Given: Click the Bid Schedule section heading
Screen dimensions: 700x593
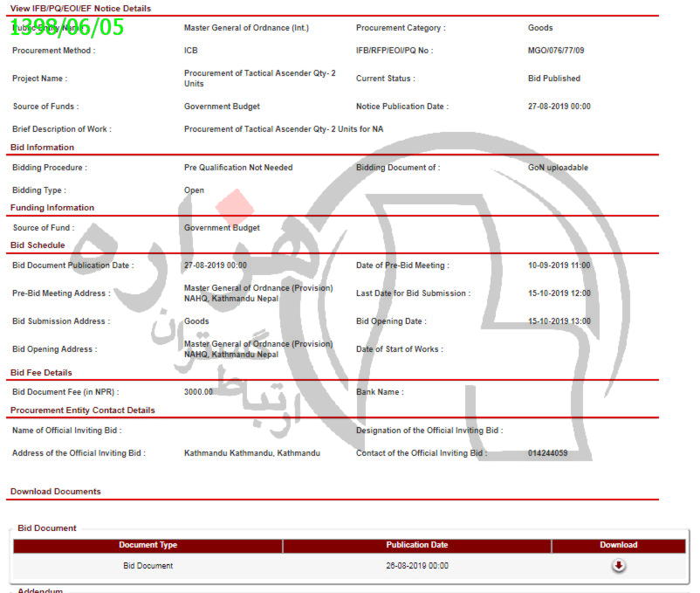Looking at the screenshot, I should [x=38, y=245].
